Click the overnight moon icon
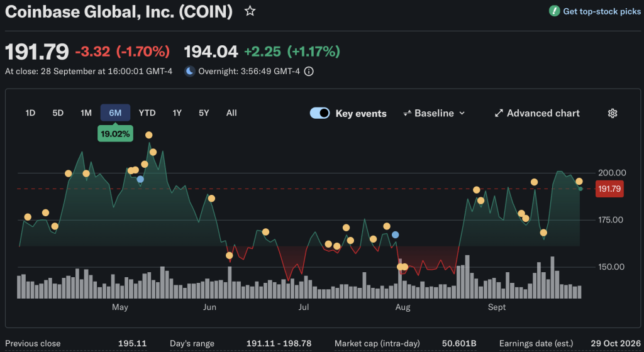The width and height of the screenshot is (644, 352). (x=189, y=72)
